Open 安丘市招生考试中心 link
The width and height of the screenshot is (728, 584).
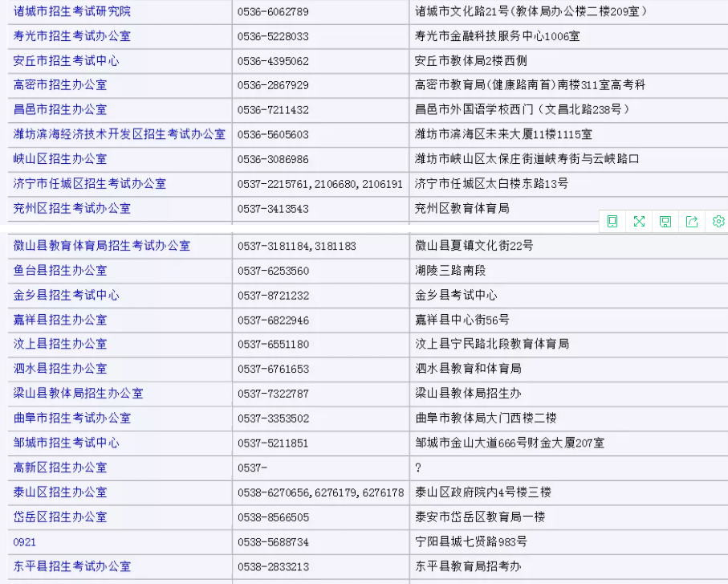(x=67, y=61)
